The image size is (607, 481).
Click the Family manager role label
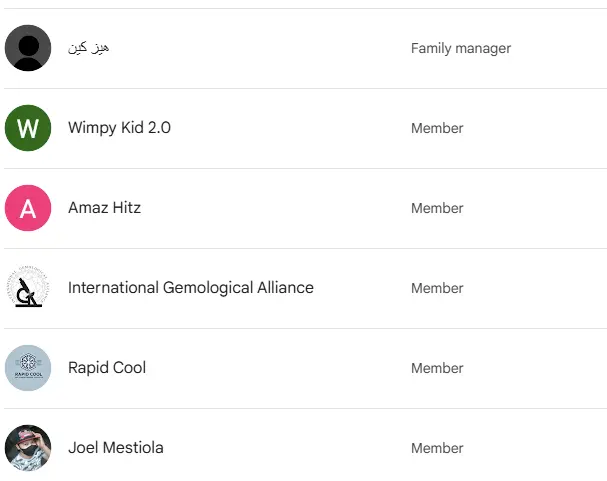coord(461,48)
